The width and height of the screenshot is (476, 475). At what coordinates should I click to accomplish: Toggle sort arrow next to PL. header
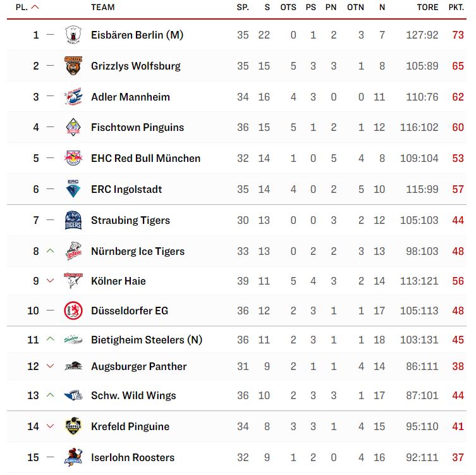[x=35, y=7]
